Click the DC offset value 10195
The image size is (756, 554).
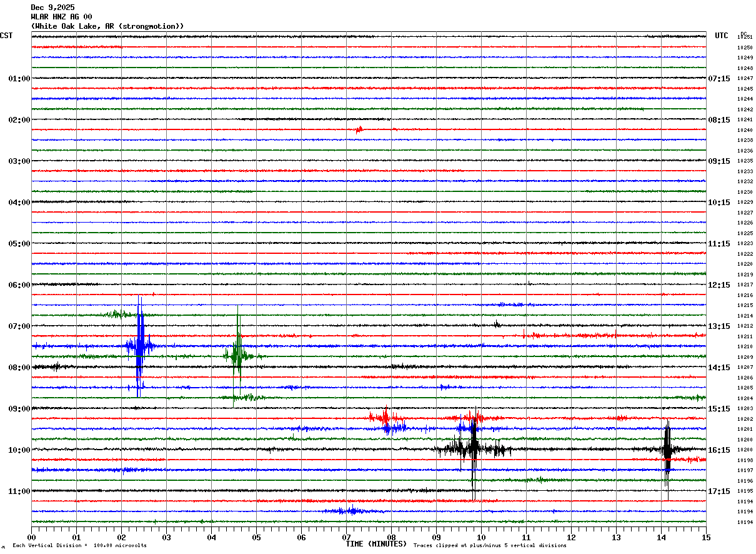(745, 491)
